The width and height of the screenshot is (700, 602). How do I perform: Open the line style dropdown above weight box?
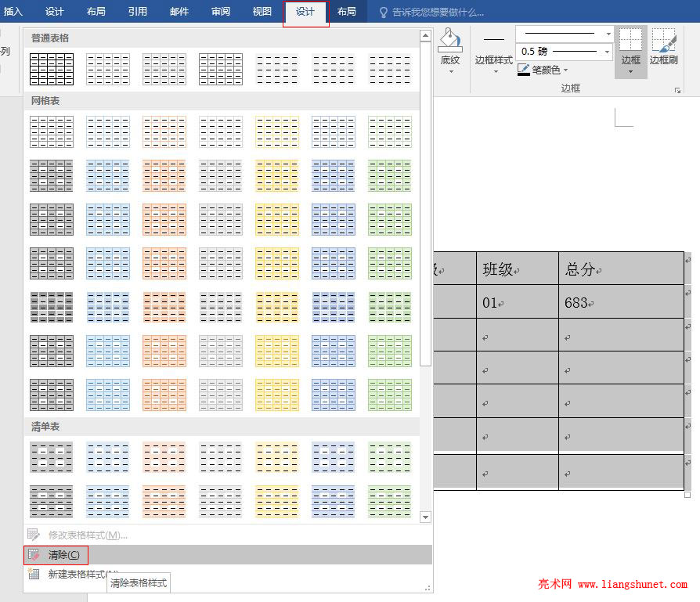607,34
